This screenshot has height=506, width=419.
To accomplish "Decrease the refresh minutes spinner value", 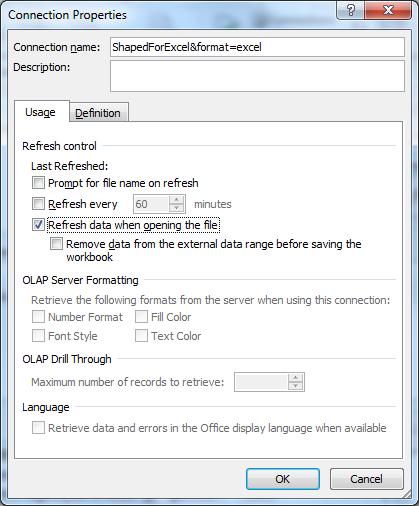I will click(176, 208).
